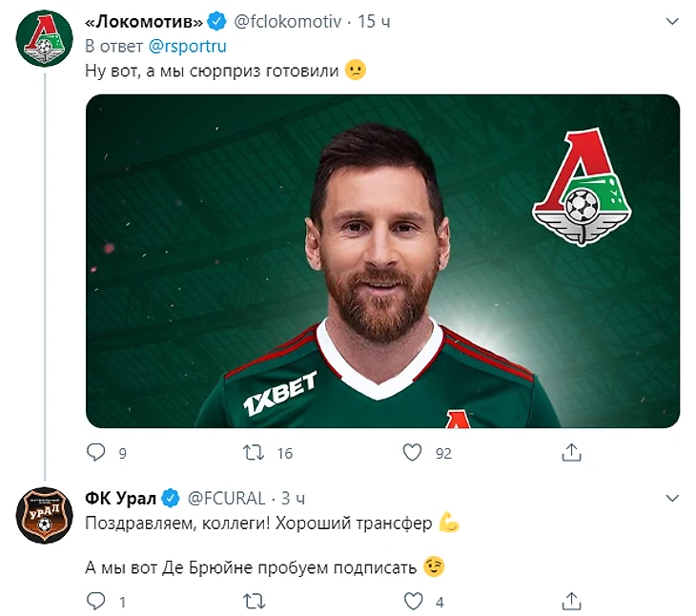Open the Lokomotiv profile avatar
Screen dimensions: 696x616
click(42, 42)
